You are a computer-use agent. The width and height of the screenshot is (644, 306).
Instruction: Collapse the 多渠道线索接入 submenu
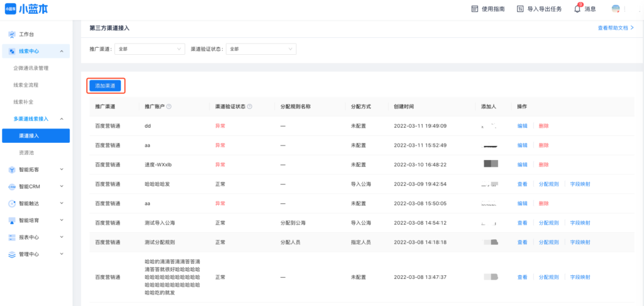tap(61, 118)
